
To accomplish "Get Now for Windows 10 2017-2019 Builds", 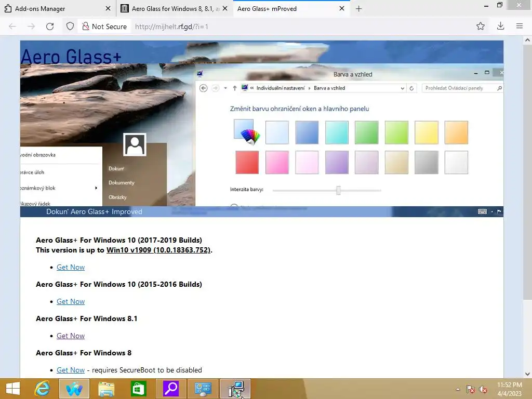I will click(71, 268).
